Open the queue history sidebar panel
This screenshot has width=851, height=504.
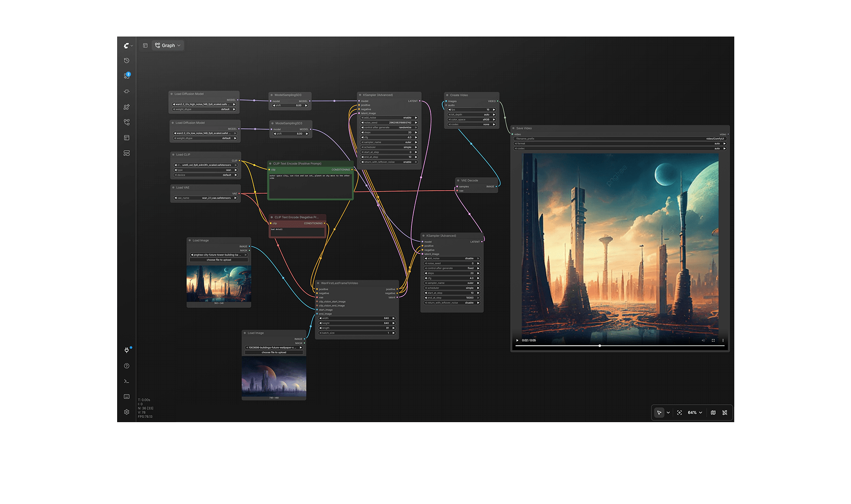126,60
